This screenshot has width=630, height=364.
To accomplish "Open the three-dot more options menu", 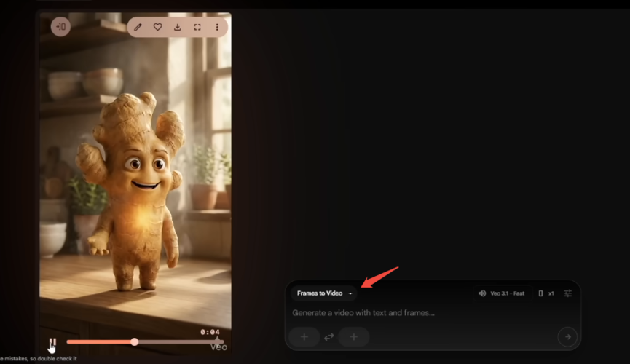I will [217, 27].
